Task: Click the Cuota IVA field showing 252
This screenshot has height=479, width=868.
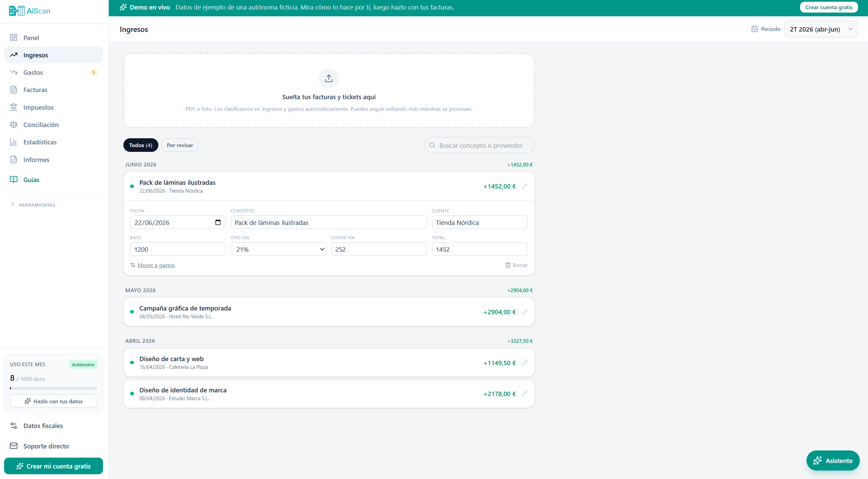Action: tap(379, 249)
